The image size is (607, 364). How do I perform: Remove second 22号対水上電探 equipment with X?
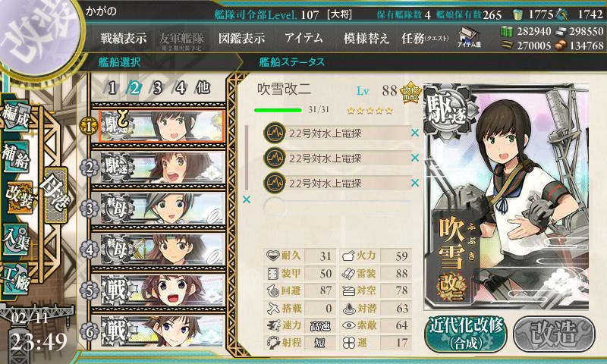tap(414, 158)
